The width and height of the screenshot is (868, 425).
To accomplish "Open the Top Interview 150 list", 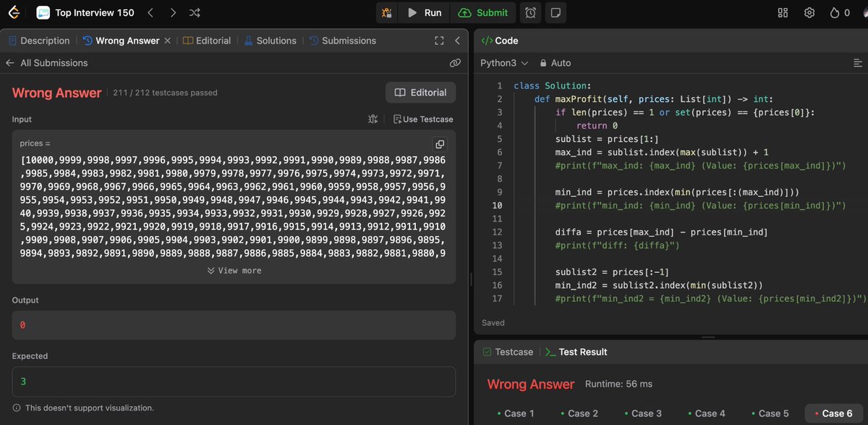I will click(x=85, y=12).
